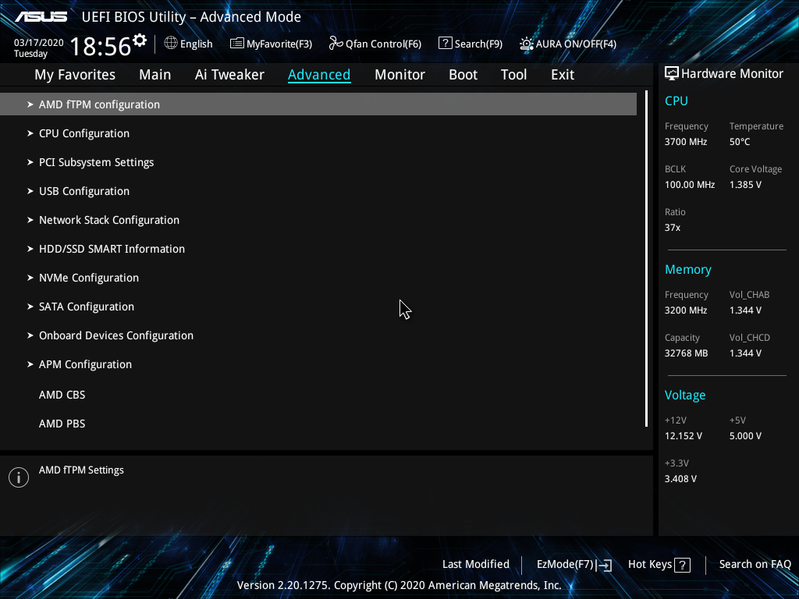Open the Tool tab
The image size is (799, 599).
(514, 75)
